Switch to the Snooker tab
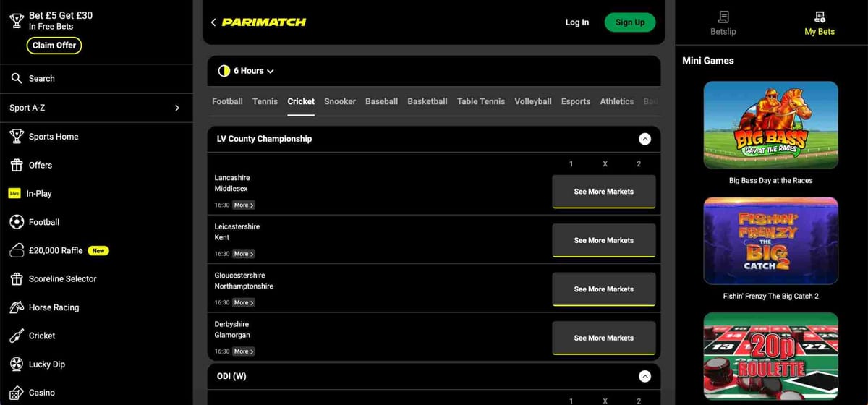This screenshot has height=405, width=868. pyautogui.click(x=340, y=101)
